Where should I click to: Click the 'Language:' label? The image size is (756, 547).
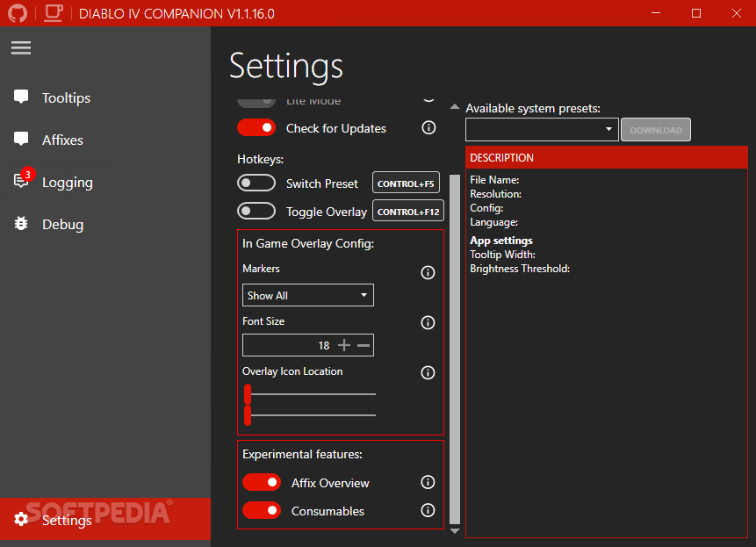pos(493,222)
